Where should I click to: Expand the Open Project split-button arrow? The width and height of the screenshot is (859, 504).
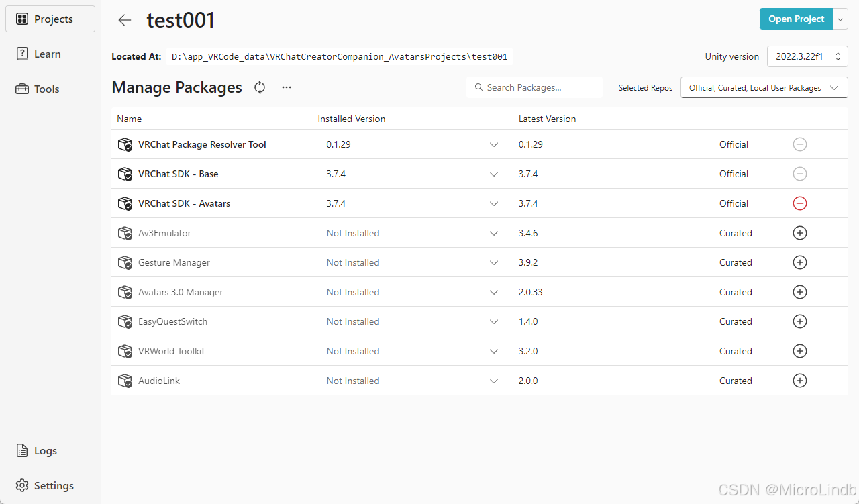(x=841, y=19)
